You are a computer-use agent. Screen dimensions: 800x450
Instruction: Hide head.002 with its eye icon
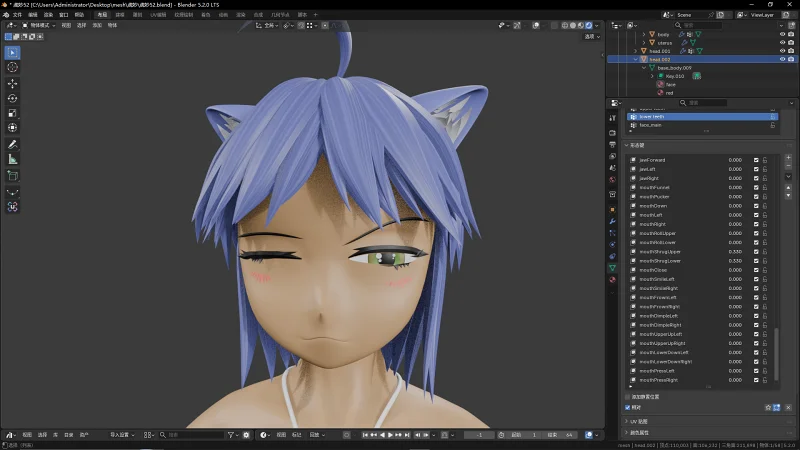click(783, 59)
